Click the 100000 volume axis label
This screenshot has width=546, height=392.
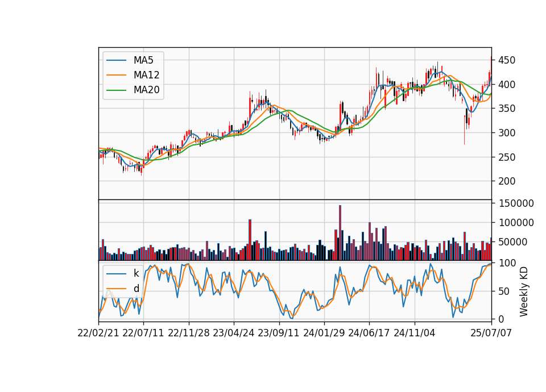[x=516, y=223]
